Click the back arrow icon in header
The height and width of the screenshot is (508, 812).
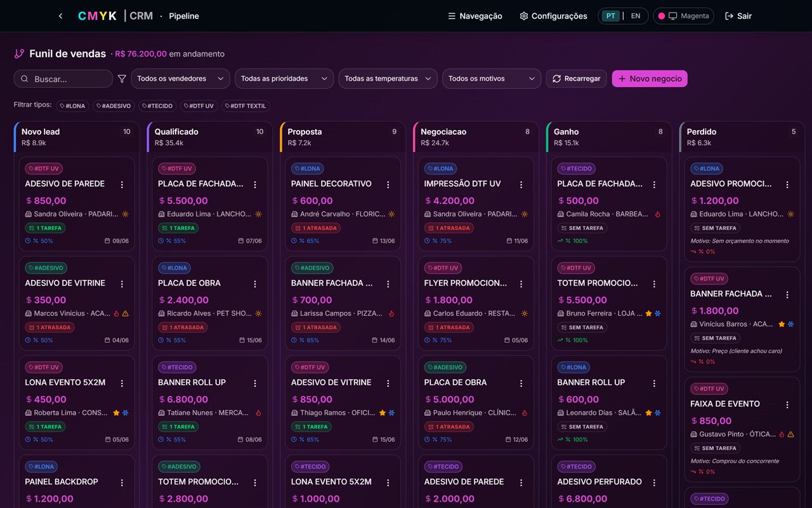60,16
